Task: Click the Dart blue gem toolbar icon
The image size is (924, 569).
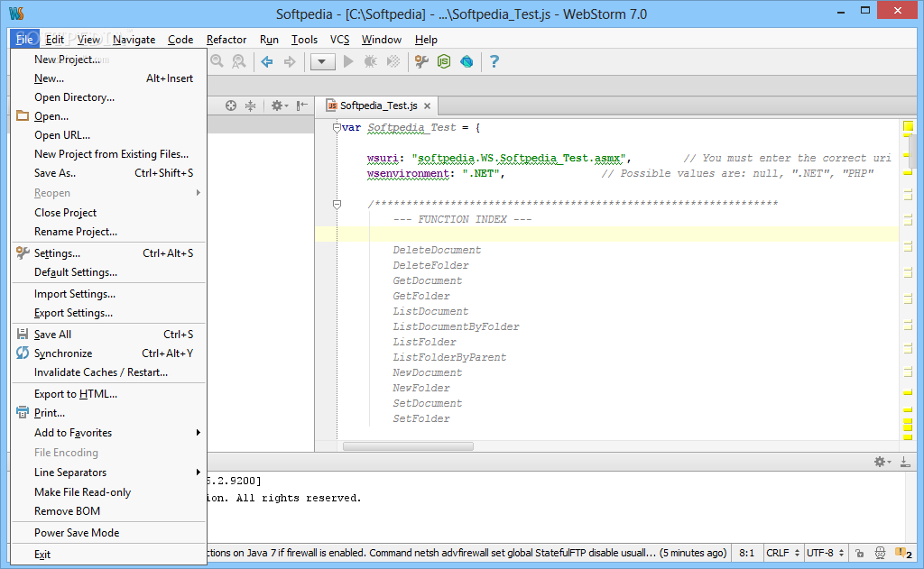Action: pyautogui.click(x=467, y=61)
